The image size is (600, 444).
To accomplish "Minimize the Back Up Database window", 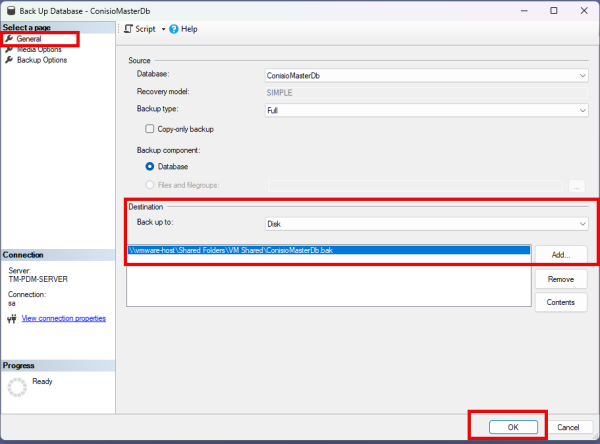I will pyautogui.click(x=524, y=11).
